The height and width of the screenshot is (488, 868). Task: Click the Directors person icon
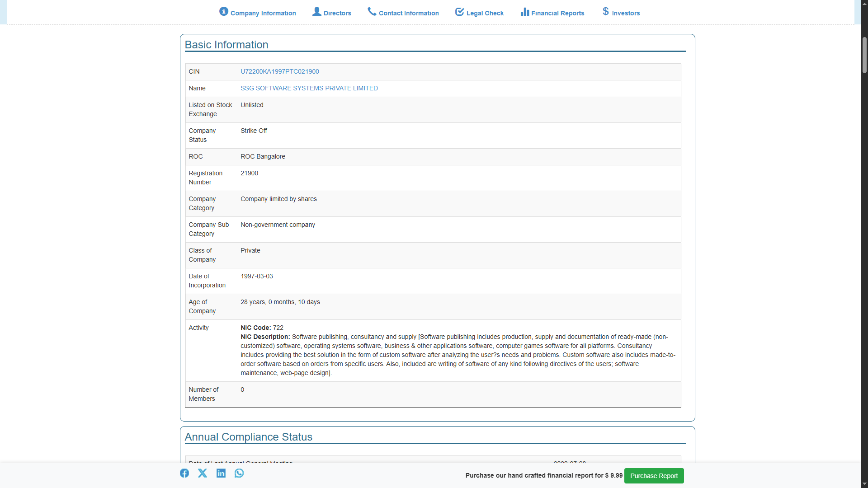tap(317, 11)
